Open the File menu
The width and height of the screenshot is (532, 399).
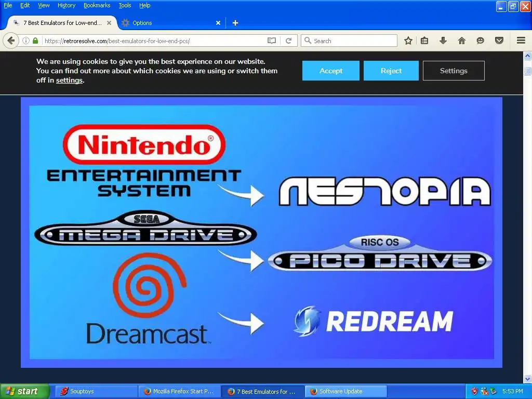(8, 5)
